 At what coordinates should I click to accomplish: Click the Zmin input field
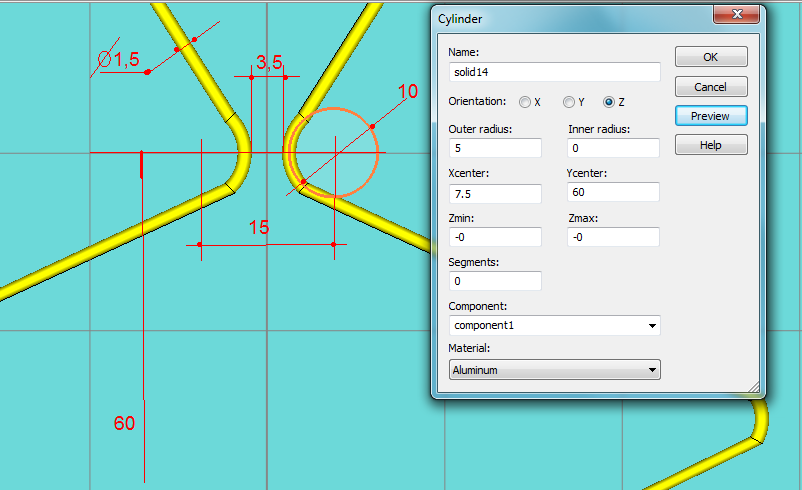pos(496,237)
